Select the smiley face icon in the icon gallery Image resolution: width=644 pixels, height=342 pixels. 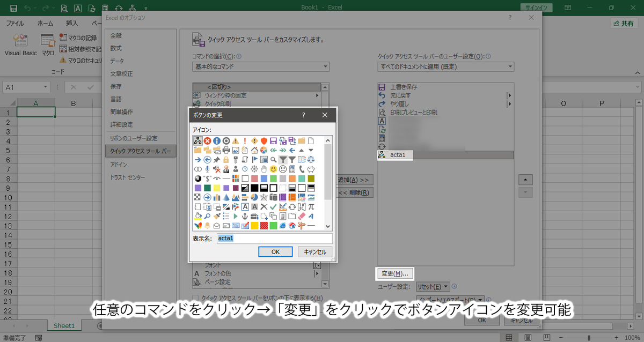273,169
